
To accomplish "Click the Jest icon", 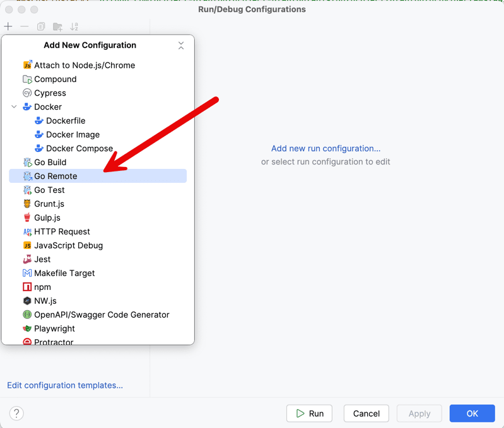I will [27, 259].
